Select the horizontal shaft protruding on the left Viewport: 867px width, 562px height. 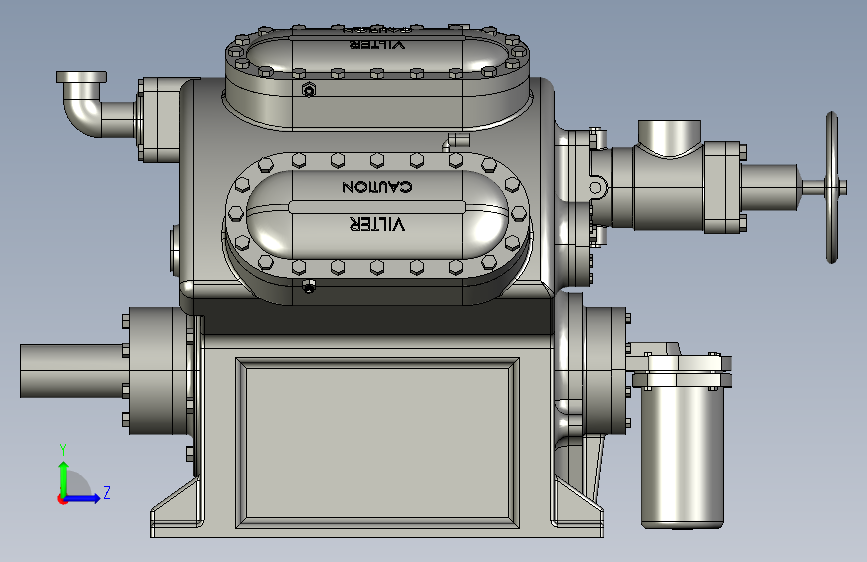(71, 371)
